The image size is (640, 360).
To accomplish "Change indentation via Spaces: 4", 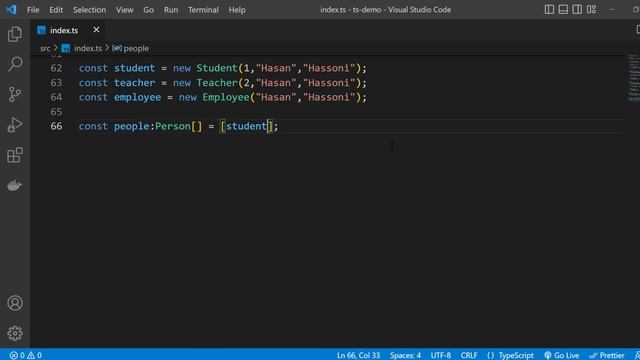I will tap(405, 355).
